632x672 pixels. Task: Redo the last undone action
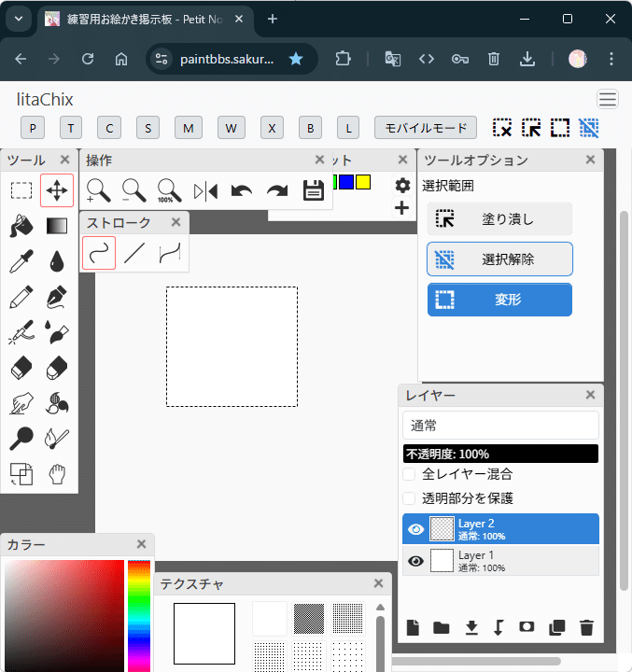click(277, 191)
